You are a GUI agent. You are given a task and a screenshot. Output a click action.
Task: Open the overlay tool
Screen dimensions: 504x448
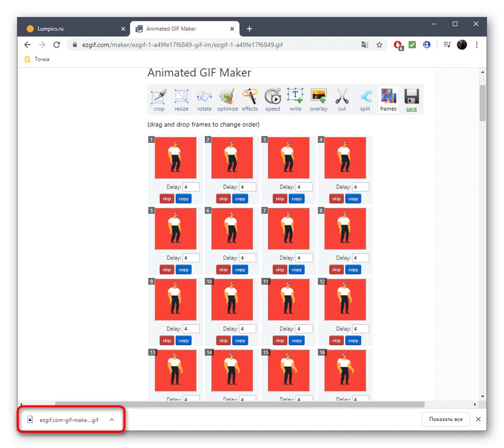[318, 100]
